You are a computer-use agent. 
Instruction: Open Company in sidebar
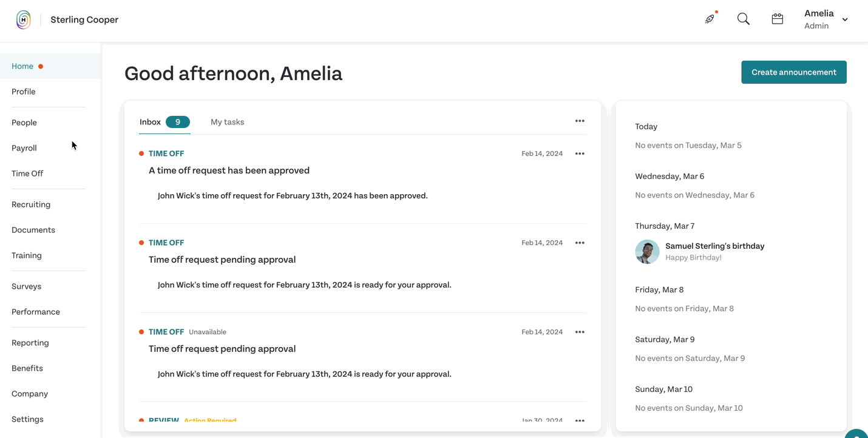(30, 394)
